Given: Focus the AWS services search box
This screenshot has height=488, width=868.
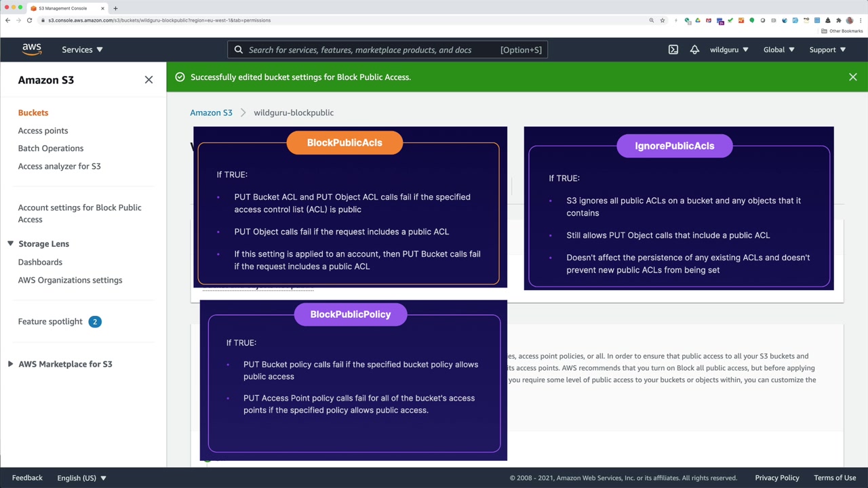Looking at the screenshot, I should [387, 49].
